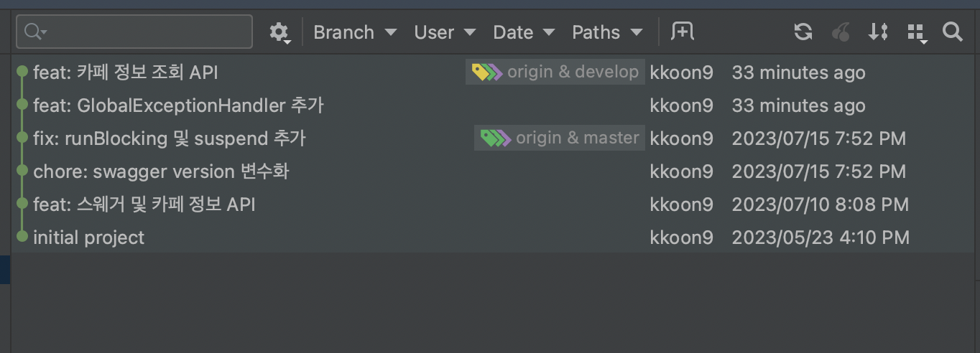The image size is (980, 353).
Task: Click the Open New Git Log Tab icon
Action: [682, 32]
